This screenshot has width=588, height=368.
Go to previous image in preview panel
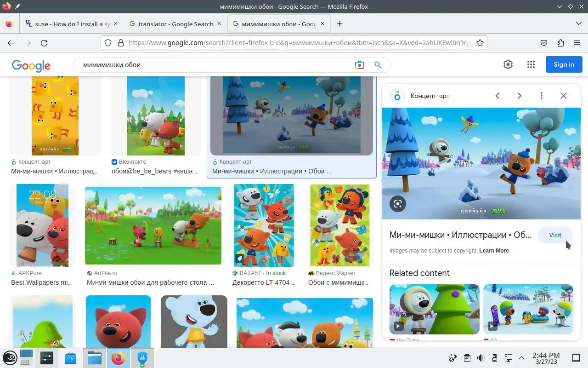pyautogui.click(x=498, y=96)
